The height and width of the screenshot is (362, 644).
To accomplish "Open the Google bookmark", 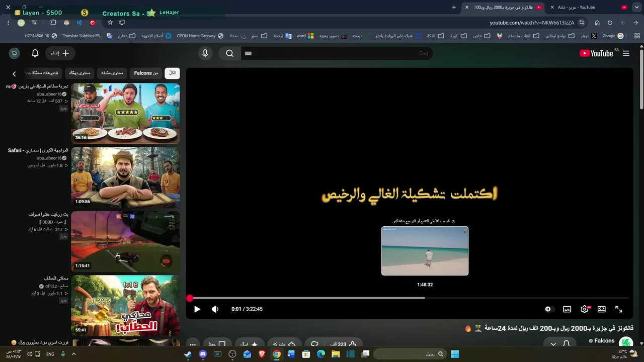I will click(613, 36).
